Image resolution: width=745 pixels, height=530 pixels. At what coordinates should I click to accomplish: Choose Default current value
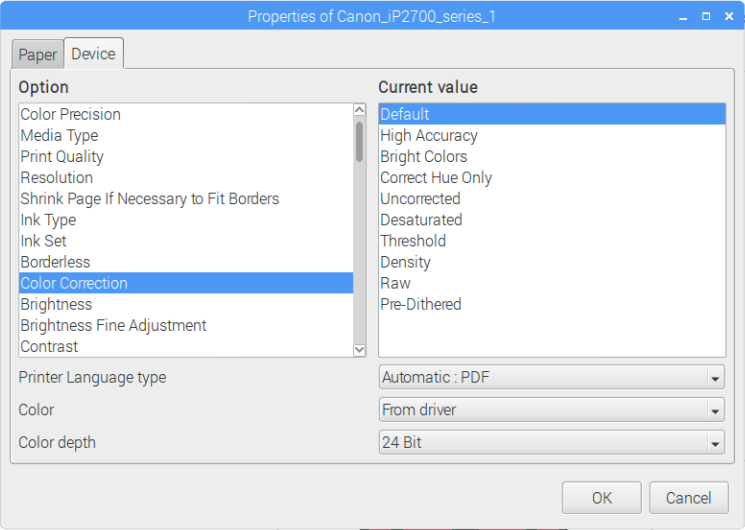pyautogui.click(x=552, y=114)
